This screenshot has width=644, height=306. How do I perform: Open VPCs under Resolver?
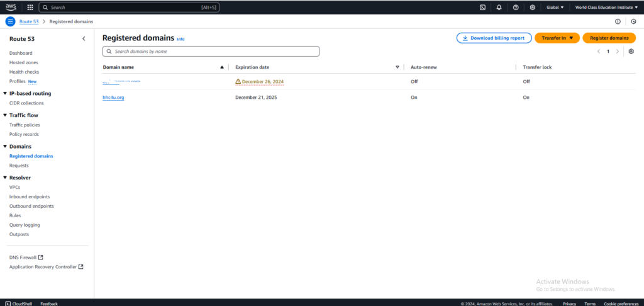[x=15, y=187]
